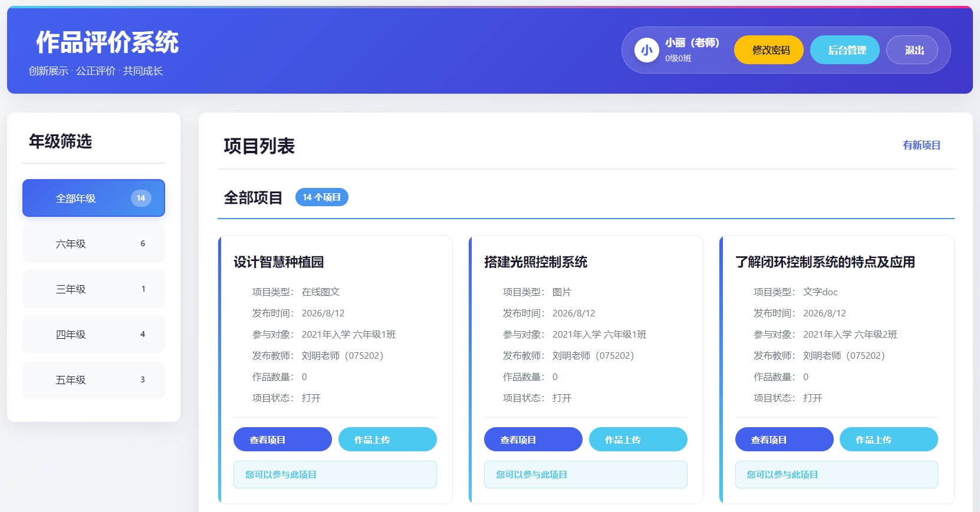Image resolution: width=980 pixels, height=512 pixels.
Task: Click the 设计智慧种植园 card title
Action: click(x=279, y=262)
